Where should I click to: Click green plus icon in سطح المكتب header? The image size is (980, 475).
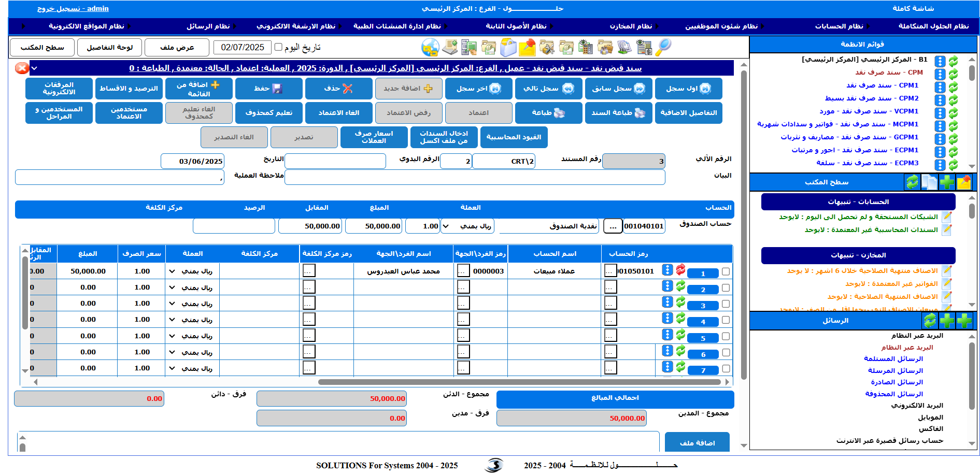(947, 182)
